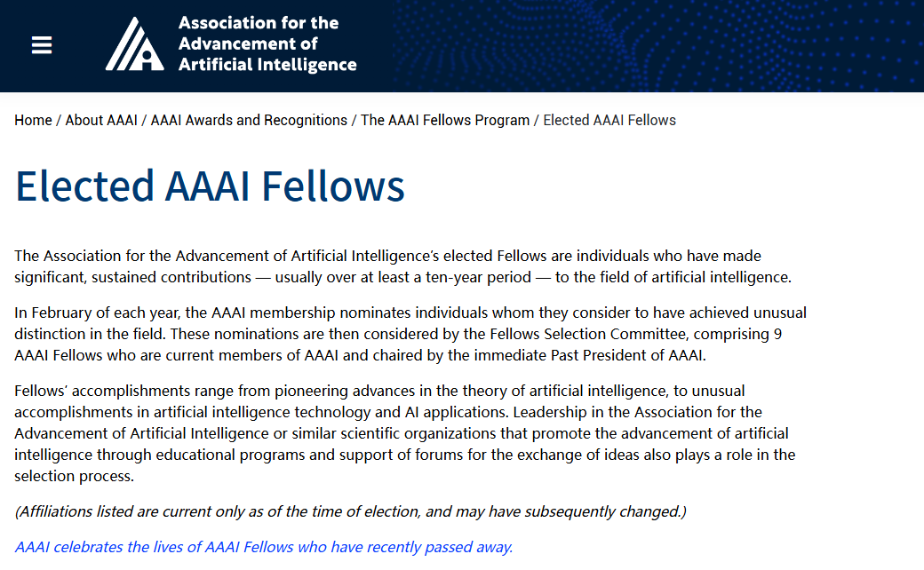Viewport: 924px width, 570px height.
Task: Click the italicized affiliations disclaimer line
Action: click(x=350, y=512)
